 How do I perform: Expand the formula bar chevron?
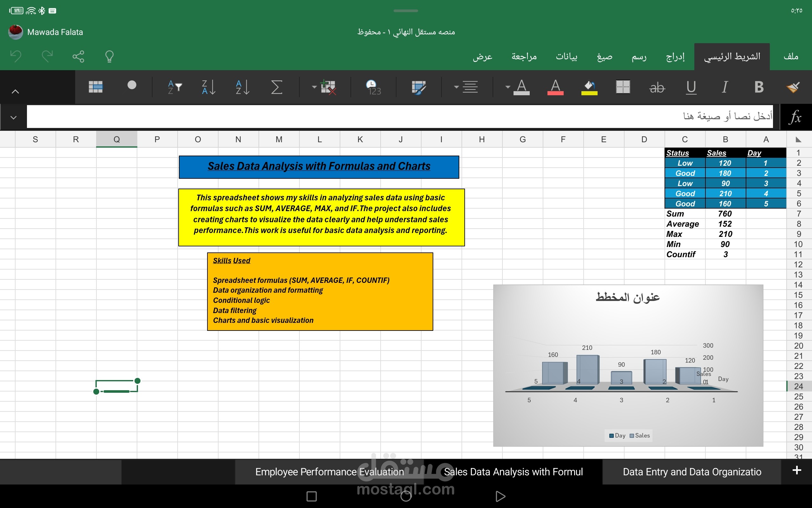pos(13,117)
